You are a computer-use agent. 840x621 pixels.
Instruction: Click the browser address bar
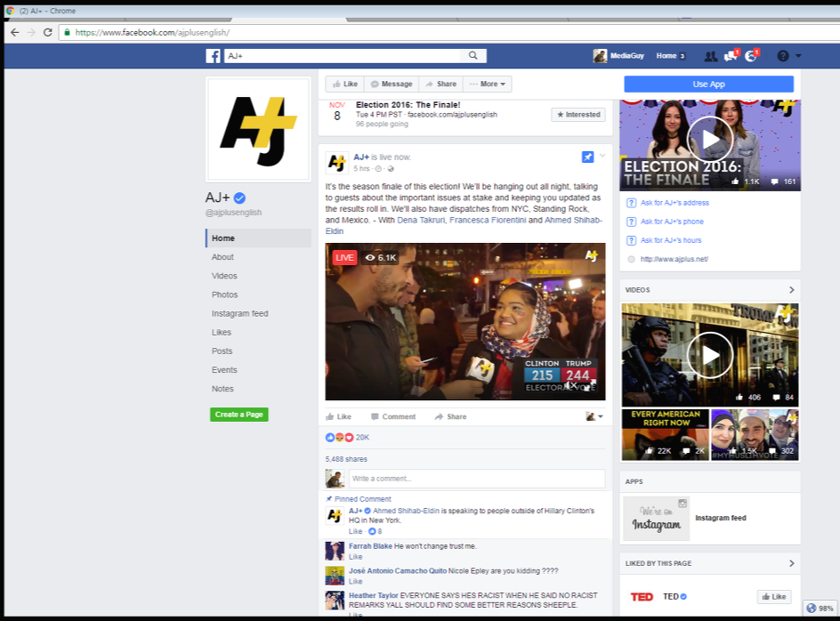coord(450,32)
